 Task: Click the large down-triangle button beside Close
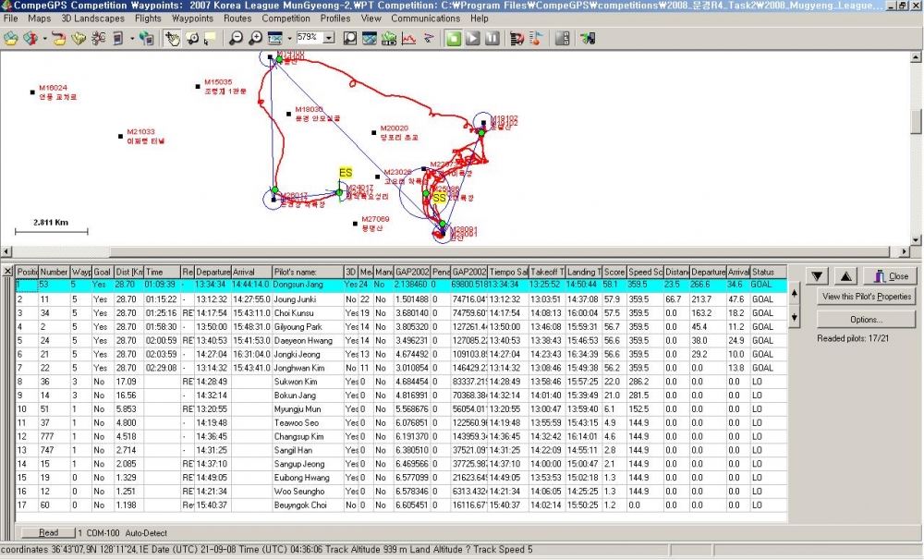pos(817,276)
